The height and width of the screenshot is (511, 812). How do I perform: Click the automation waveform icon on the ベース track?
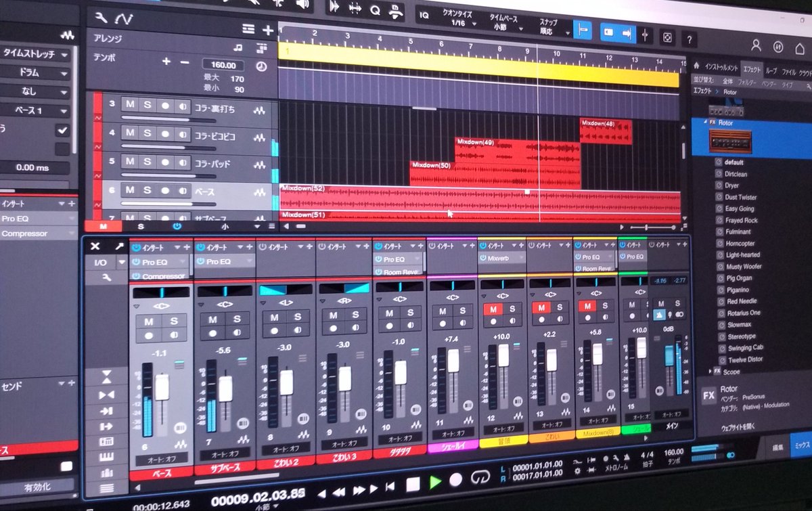(x=260, y=192)
